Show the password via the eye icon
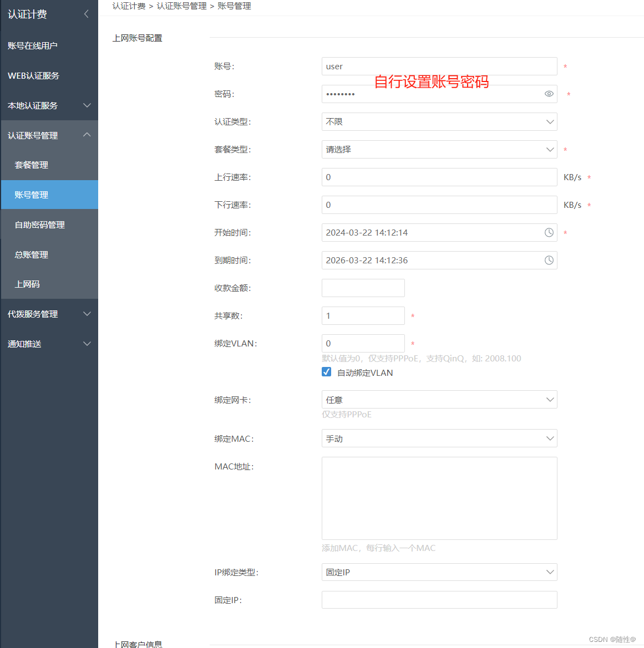 coord(549,94)
